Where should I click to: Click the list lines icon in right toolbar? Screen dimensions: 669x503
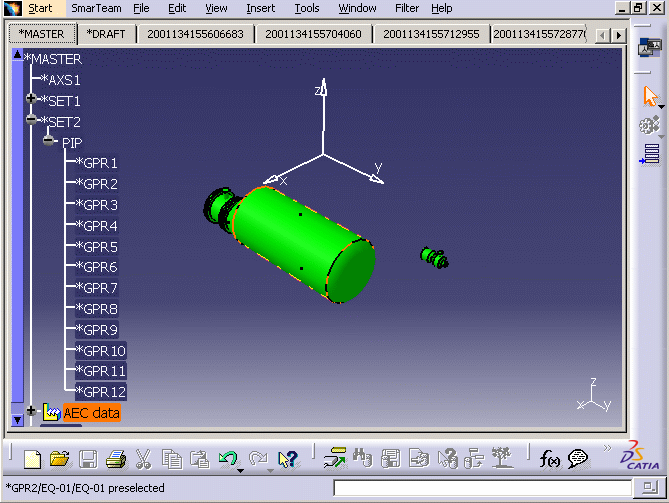coord(649,154)
